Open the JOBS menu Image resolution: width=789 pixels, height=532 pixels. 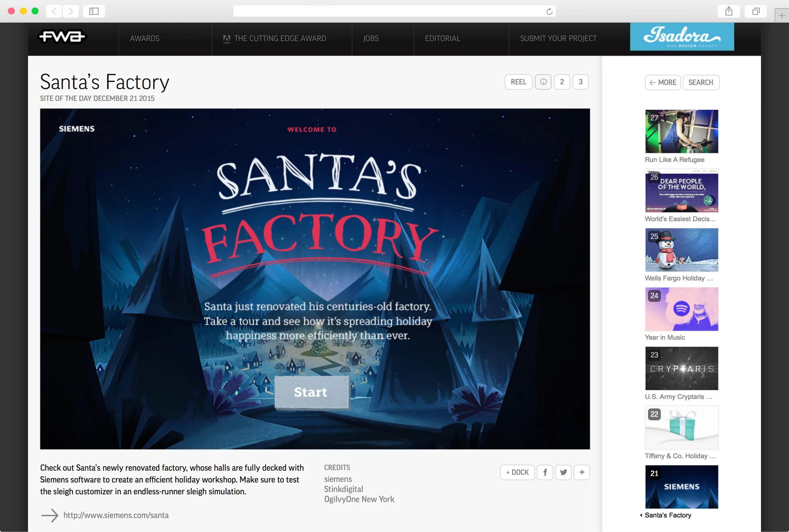coord(371,38)
